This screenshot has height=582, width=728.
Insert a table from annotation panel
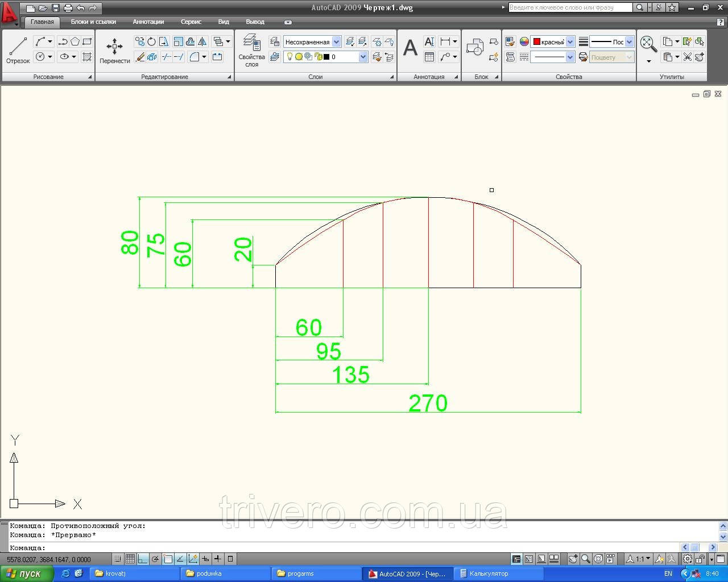point(429,57)
